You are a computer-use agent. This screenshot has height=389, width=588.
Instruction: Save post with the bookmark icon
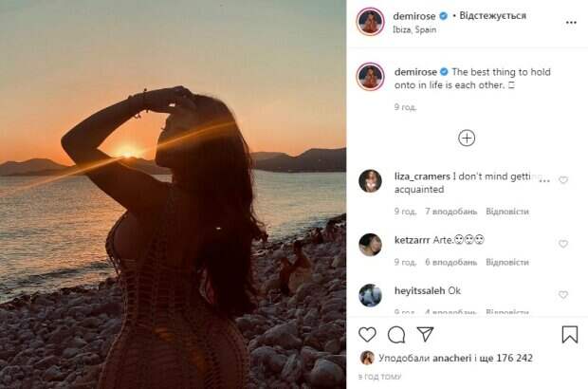point(569,334)
